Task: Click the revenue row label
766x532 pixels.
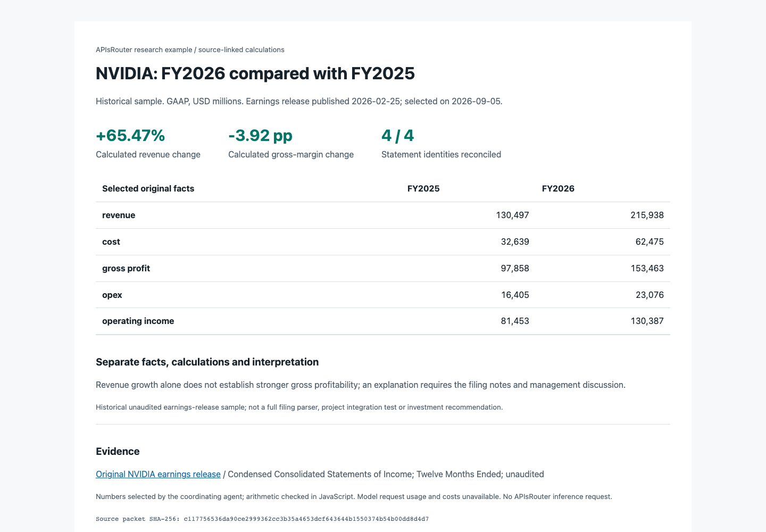Action: click(119, 215)
